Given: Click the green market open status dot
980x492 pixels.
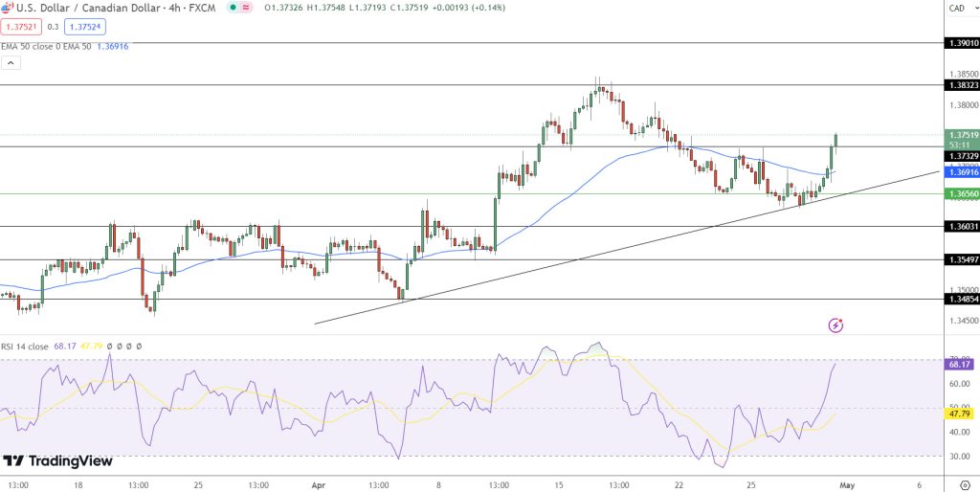Looking at the screenshot, I should pos(234,8).
